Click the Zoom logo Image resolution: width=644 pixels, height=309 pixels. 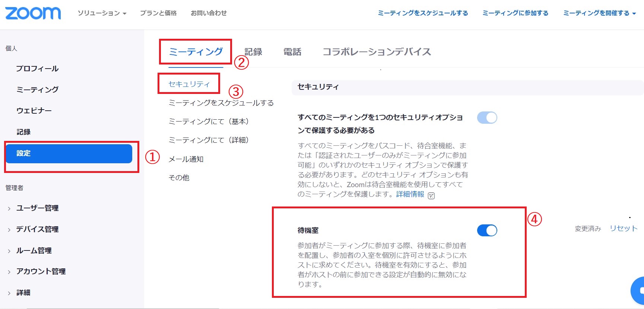point(33,13)
